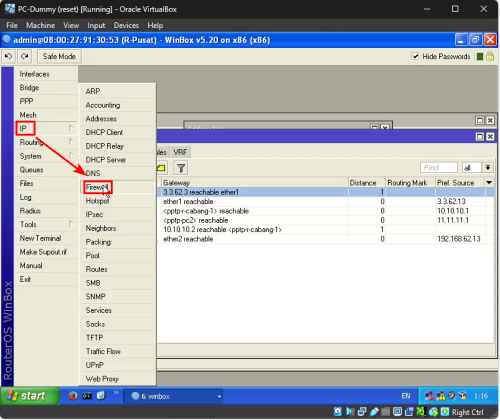Click the VirtualBox display status icon
This screenshot has width=500, height=420.
[x=397, y=412]
